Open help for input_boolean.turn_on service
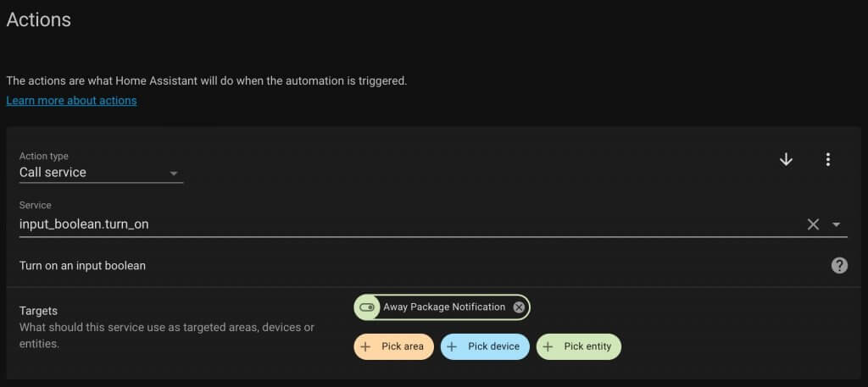Viewport: 868px width, 387px height. (839, 266)
